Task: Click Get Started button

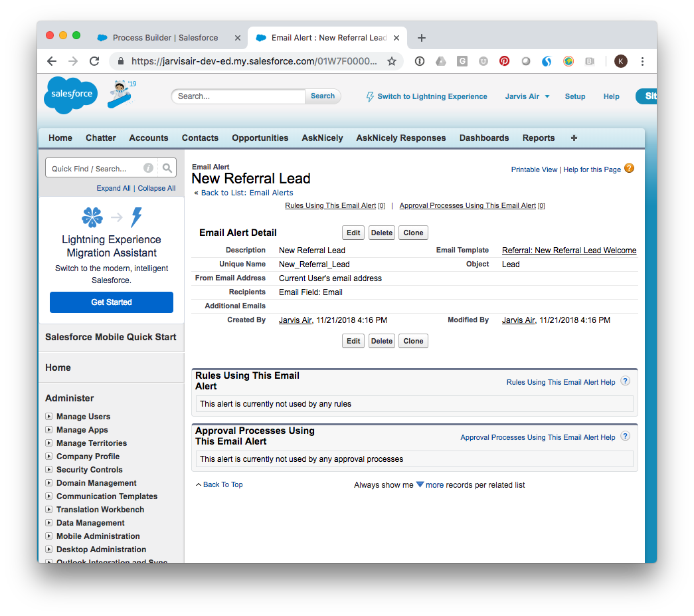Action: pyautogui.click(x=112, y=302)
